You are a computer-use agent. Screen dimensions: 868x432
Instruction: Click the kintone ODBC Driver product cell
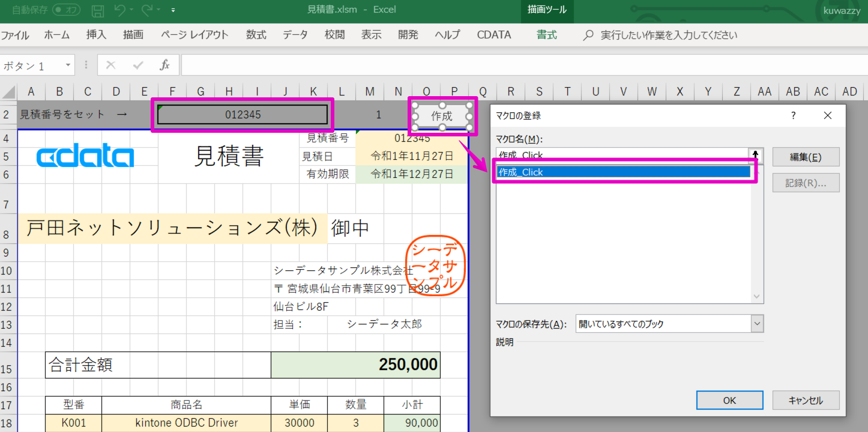click(187, 423)
